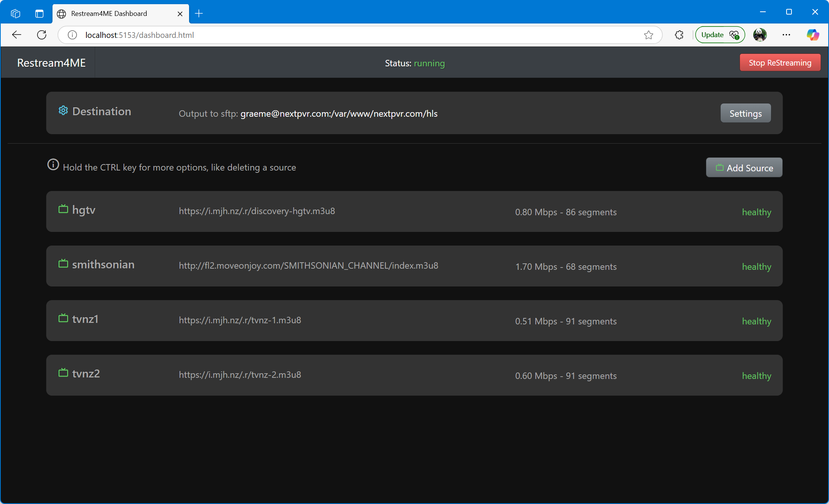Viewport: 829px width, 504px height.
Task: Click the smithsonian TV source icon
Action: point(63,264)
